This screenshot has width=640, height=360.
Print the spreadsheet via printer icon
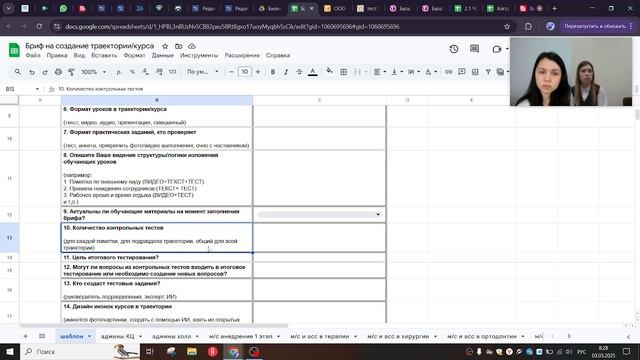58,72
